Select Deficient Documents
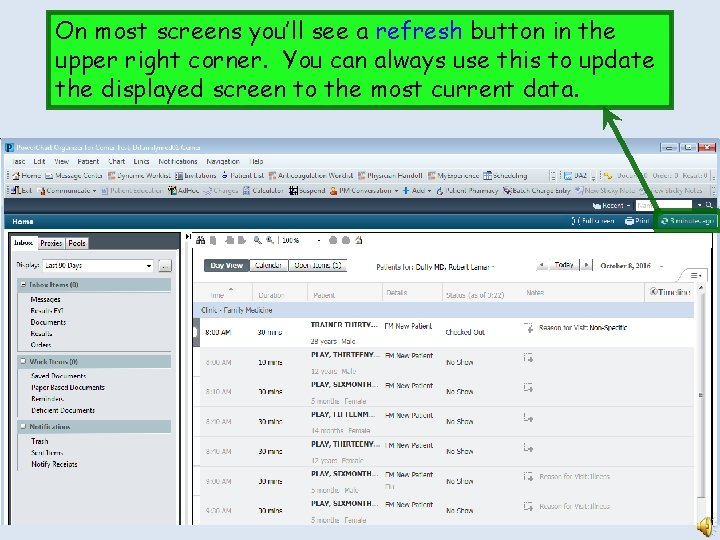Screen dimensions: 720x540 tap(63, 410)
